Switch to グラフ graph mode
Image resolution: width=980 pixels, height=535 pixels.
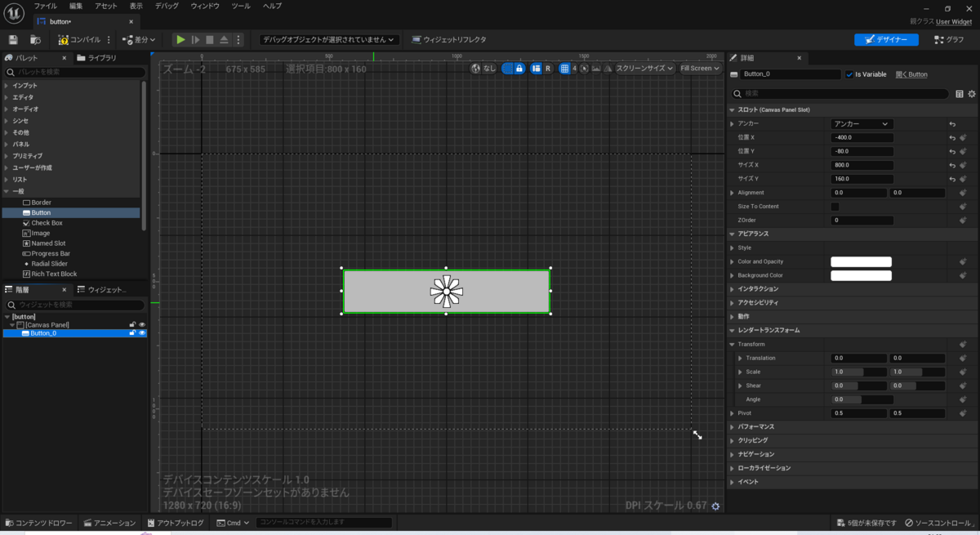point(950,39)
